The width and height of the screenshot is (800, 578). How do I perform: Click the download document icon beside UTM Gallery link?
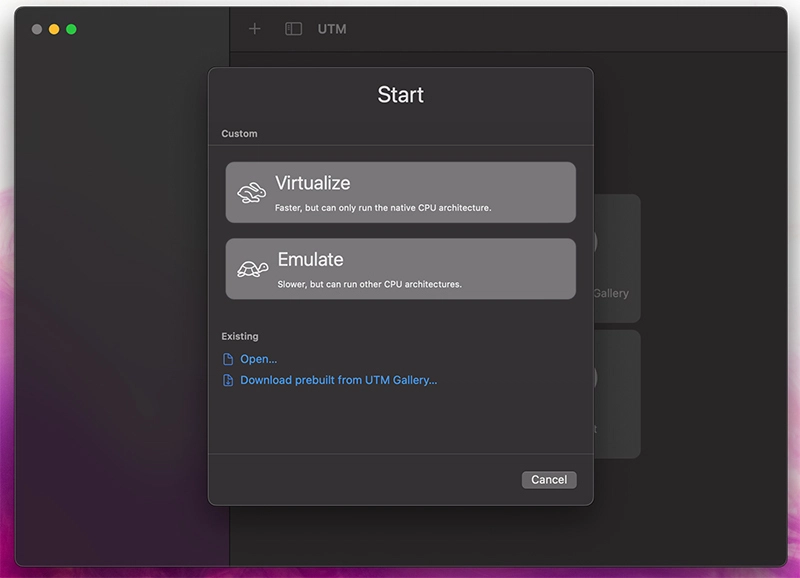pos(228,380)
